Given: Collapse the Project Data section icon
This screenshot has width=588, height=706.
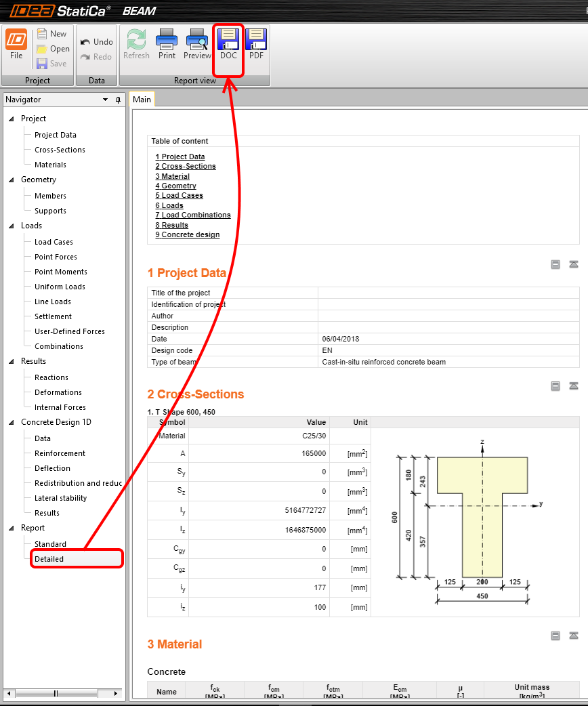Looking at the screenshot, I should (x=555, y=265).
